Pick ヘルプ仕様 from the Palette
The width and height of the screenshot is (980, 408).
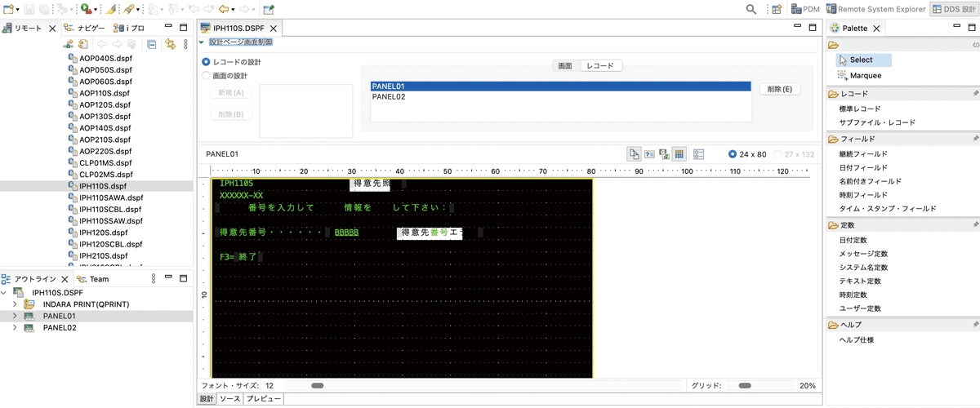coord(857,339)
